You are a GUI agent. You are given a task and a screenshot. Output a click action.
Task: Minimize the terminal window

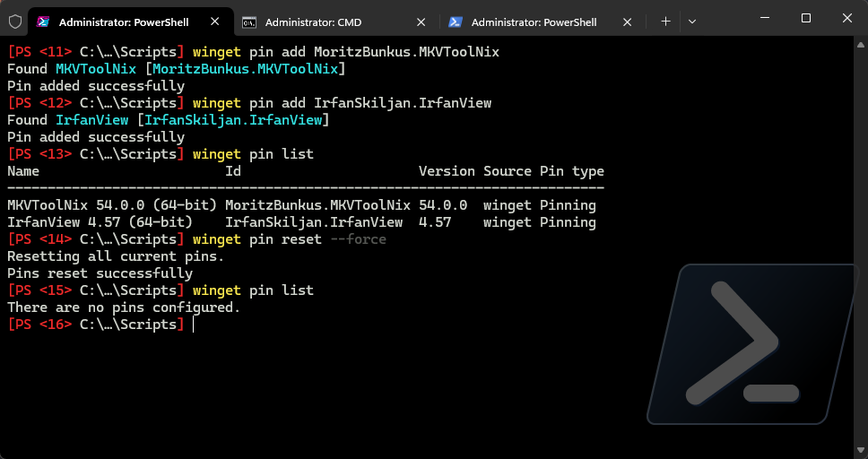(765, 18)
